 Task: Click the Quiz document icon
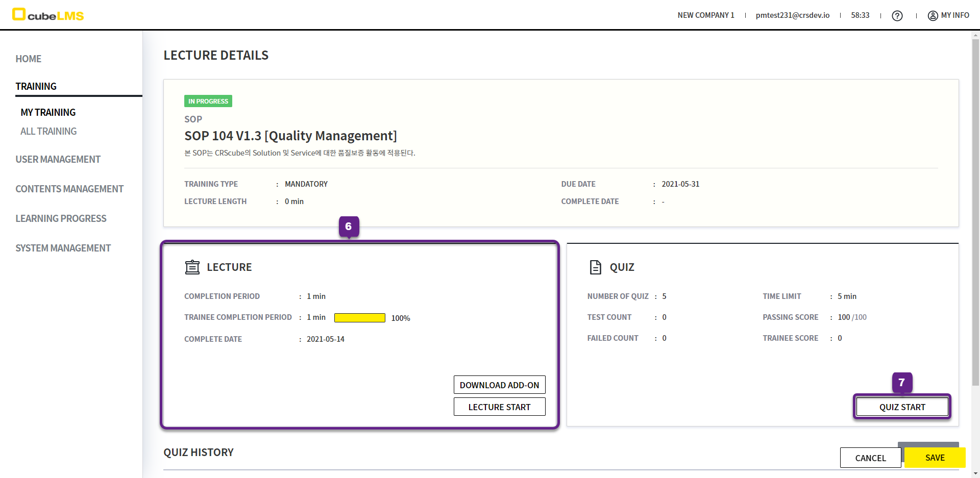tap(595, 267)
